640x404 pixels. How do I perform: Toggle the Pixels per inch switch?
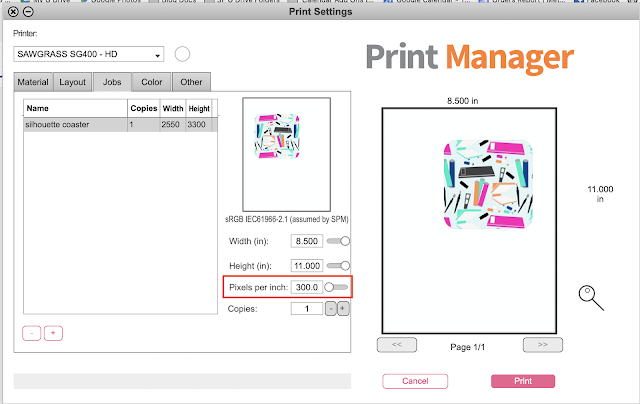point(336,287)
